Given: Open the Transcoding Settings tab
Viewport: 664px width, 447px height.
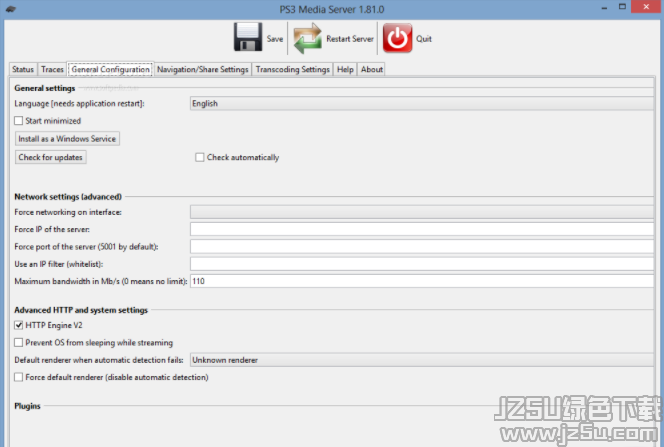Looking at the screenshot, I should (x=292, y=70).
